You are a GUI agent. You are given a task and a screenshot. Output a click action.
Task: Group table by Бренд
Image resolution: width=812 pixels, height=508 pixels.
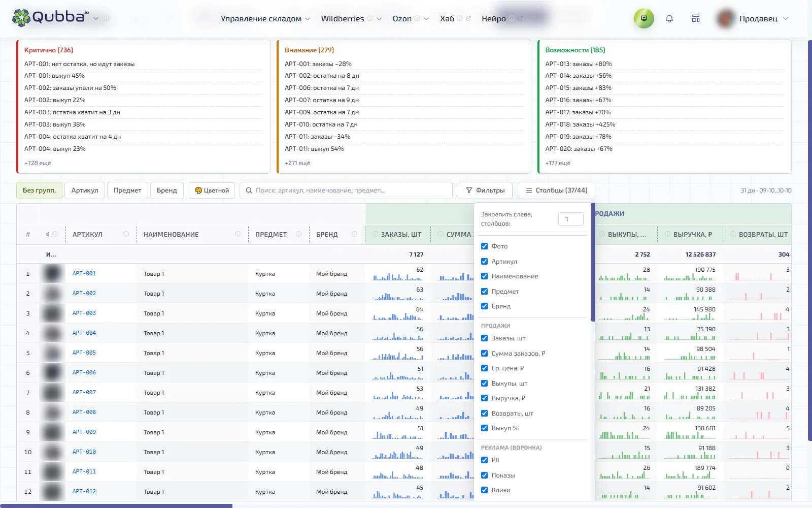(167, 190)
